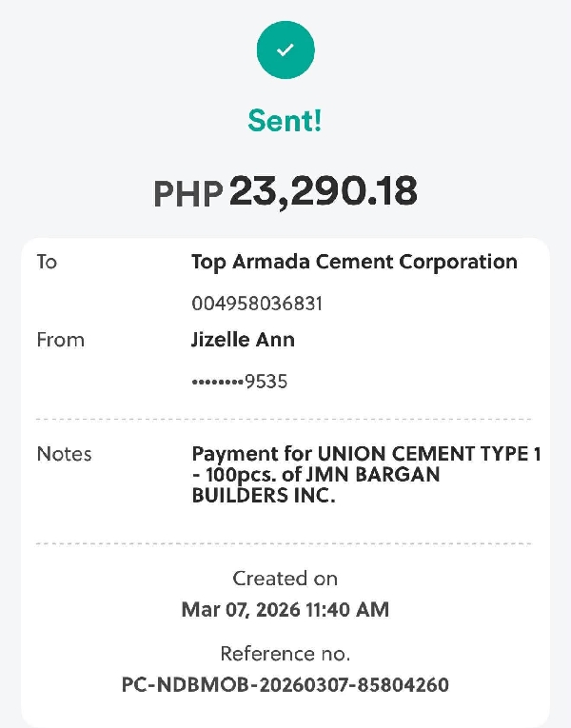Click the "Notes" field label
571x728 pixels.
64,454
